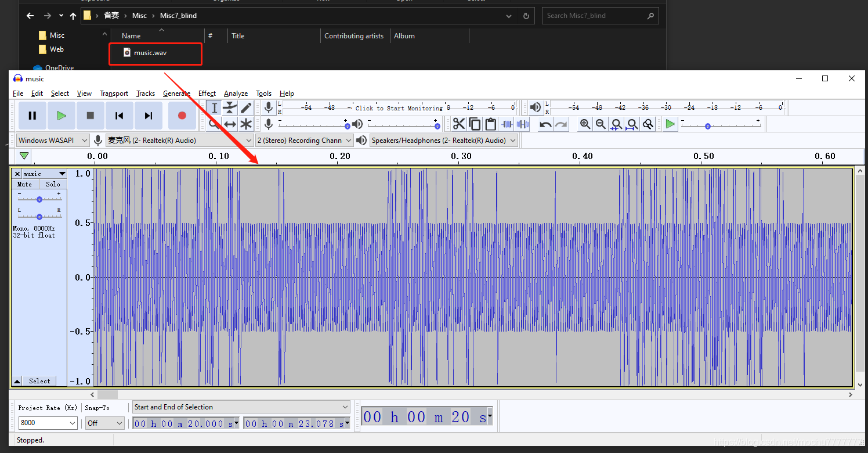868x453 pixels.
Task: Click the Trim audio outside selection icon
Action: click(x=507, y=124)
